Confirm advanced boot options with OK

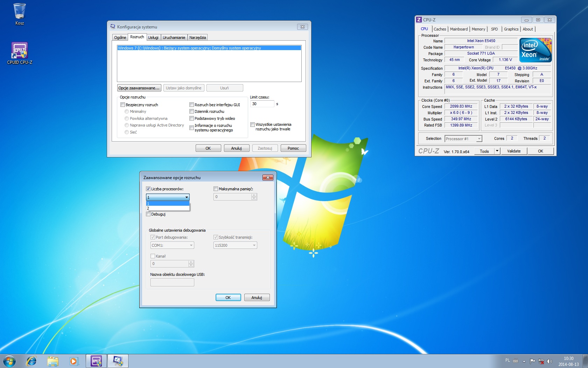click(x=228, y=298)
